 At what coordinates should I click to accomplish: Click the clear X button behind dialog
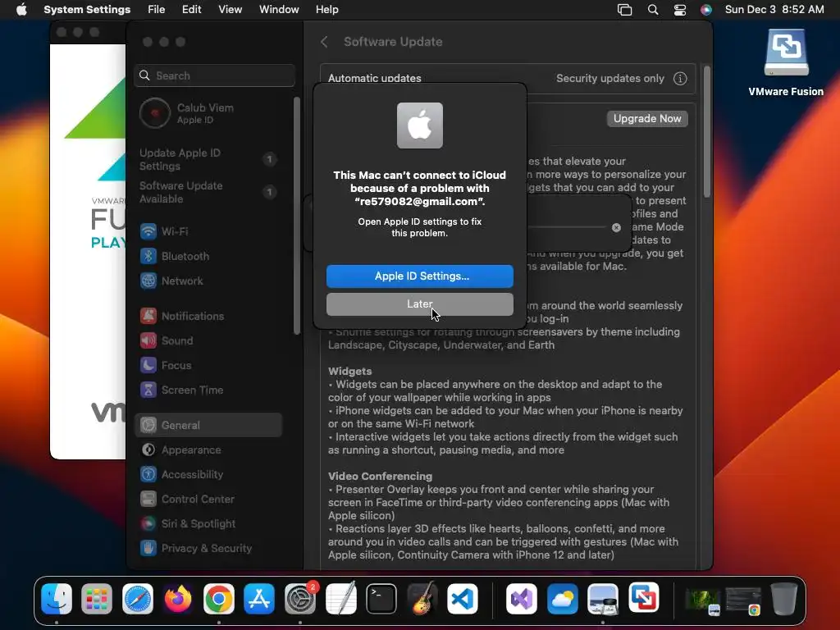[x=617, y=228]
